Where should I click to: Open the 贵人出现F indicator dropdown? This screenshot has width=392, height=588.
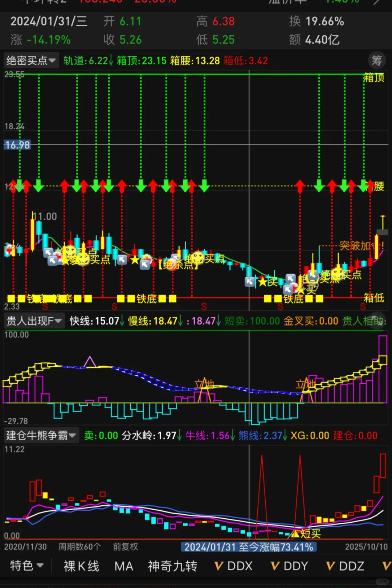tap(34, 320)
